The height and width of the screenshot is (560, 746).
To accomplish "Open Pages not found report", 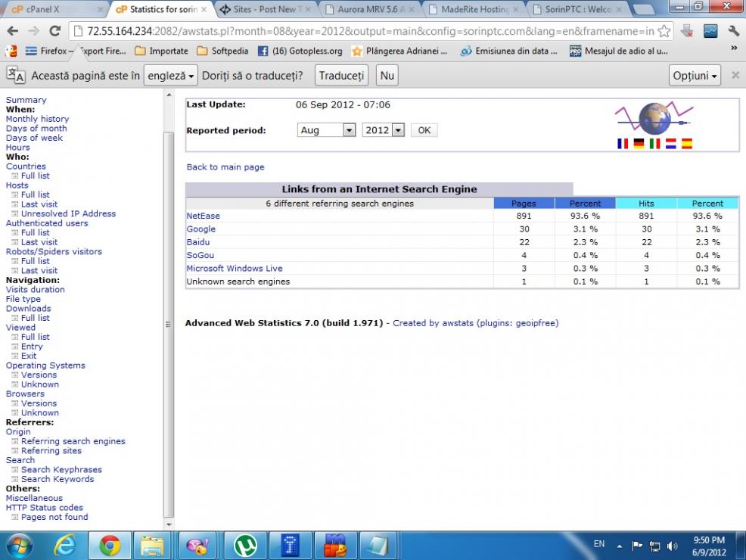I will pos(54,517).
